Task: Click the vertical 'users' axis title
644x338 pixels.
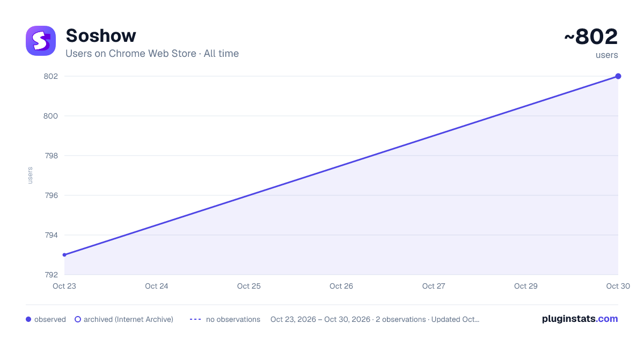Action: click(x=30, y=175)
